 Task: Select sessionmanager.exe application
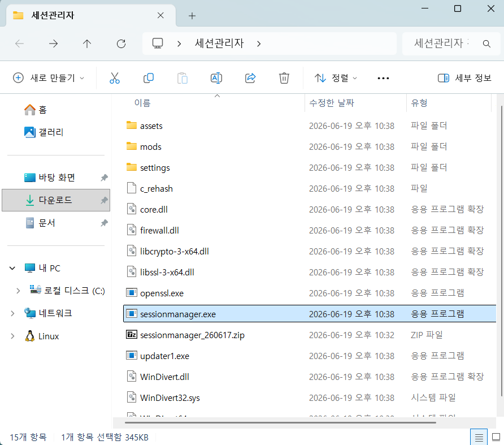tap(310, 314)
